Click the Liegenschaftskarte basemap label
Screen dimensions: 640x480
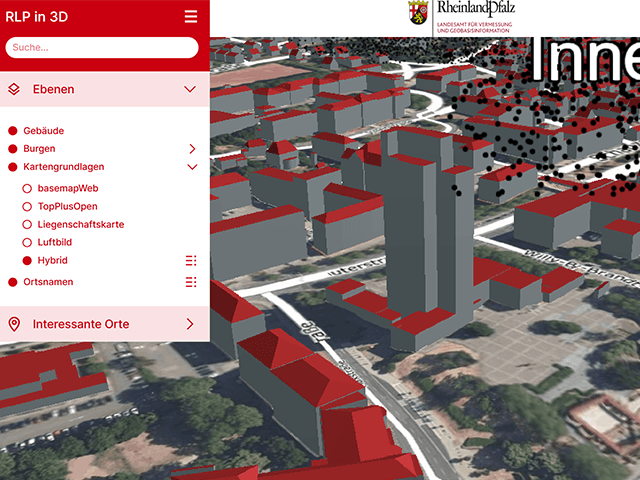(81, 224)
